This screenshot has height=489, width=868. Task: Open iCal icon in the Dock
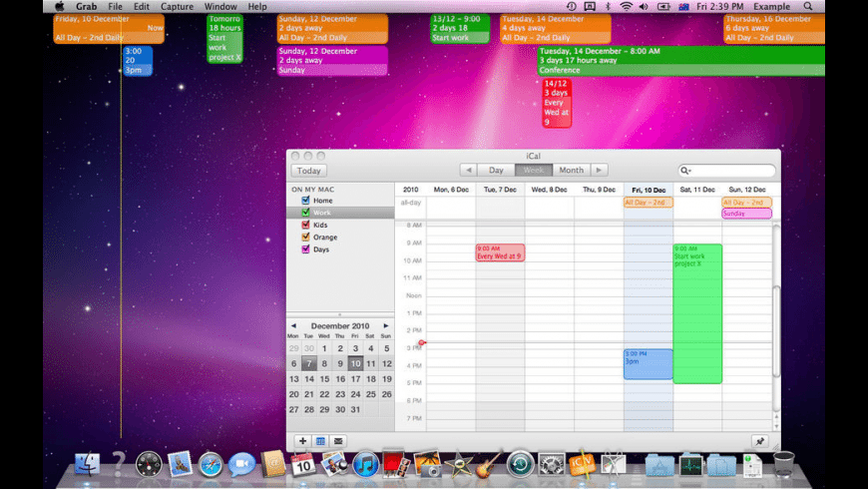pos(303,464)
